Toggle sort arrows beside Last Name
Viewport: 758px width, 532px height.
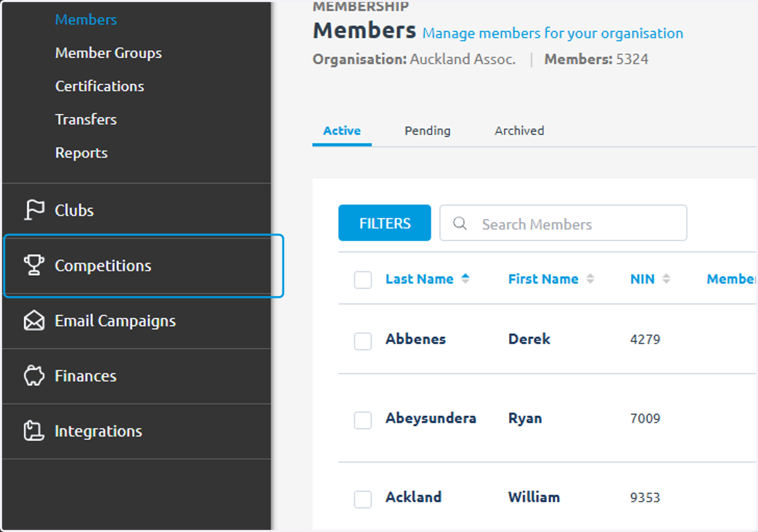[x=466, y=279]
